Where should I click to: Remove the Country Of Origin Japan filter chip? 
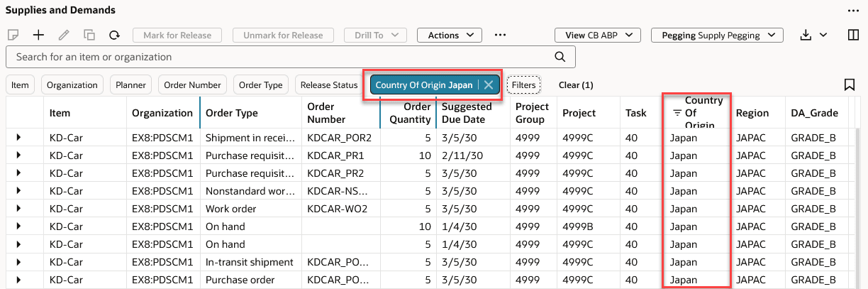[489, 84]
